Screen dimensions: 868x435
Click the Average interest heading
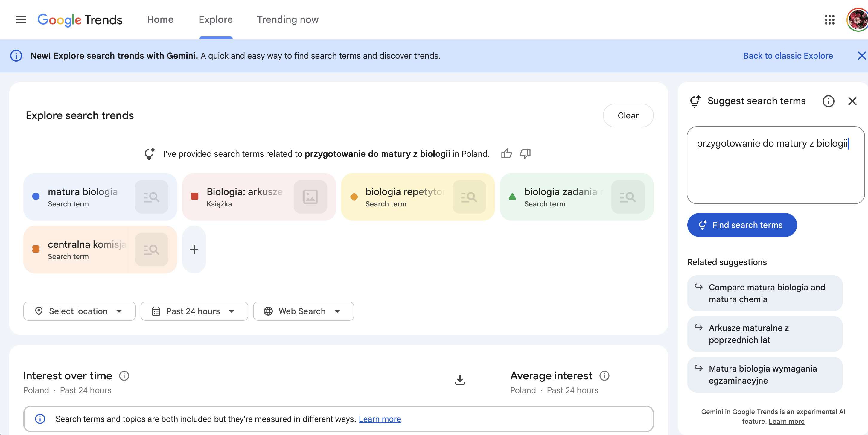click(x=551, y=376)
